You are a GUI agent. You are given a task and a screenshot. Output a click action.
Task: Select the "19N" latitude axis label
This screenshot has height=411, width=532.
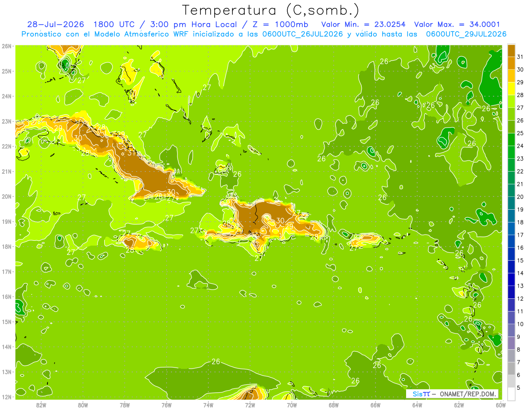tap(6, 221)
